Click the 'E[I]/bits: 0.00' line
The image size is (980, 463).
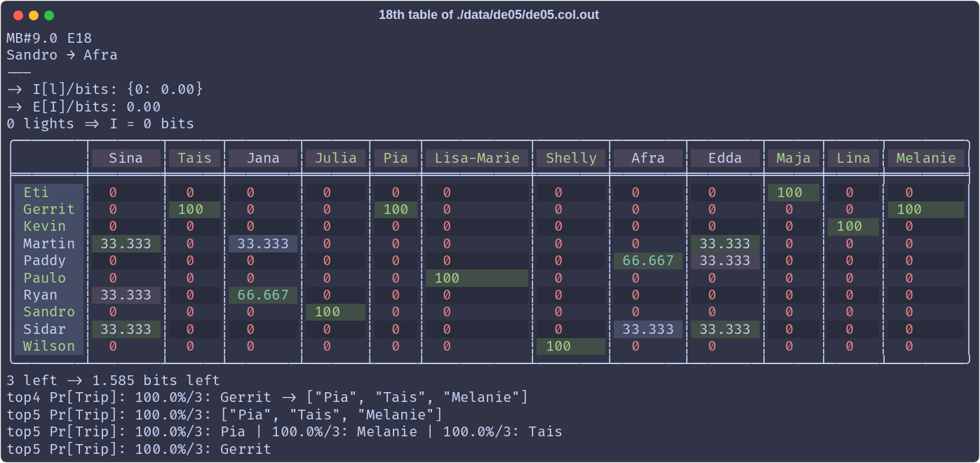pyautogui.click(x=83, y=107)
